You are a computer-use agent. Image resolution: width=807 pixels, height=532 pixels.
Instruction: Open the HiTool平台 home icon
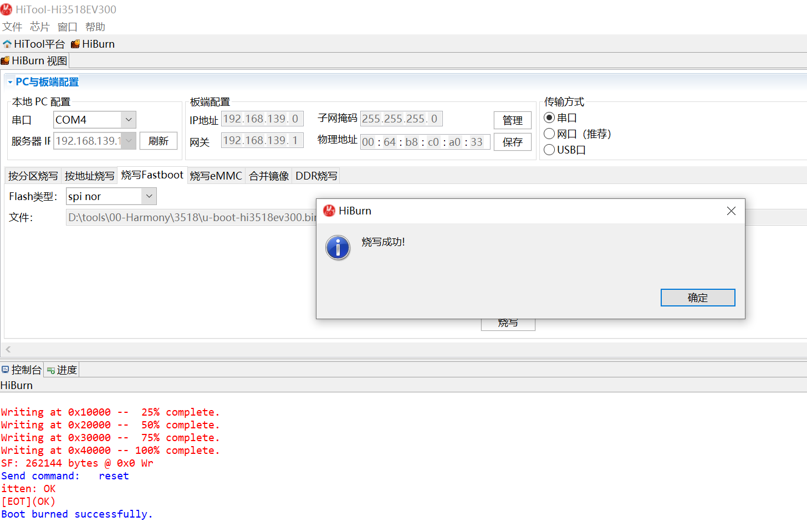pos(7,44)
